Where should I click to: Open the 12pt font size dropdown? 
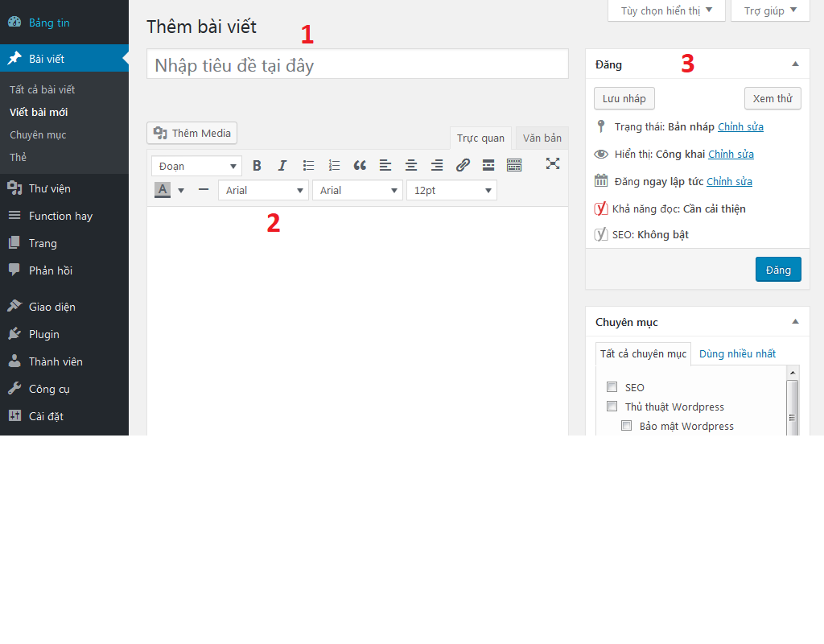pos(451,191)
